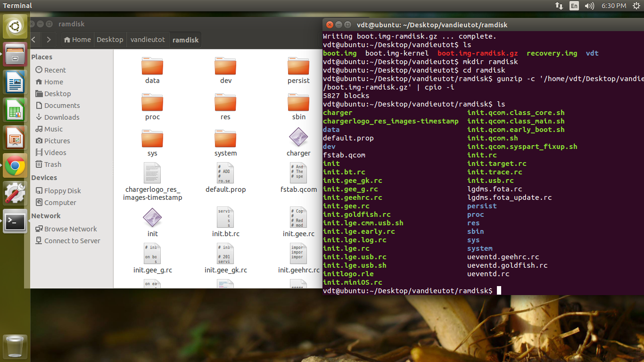
Task: Open the sound volume indicator menu
Action: pyautogui.click(x=589, y=6)
